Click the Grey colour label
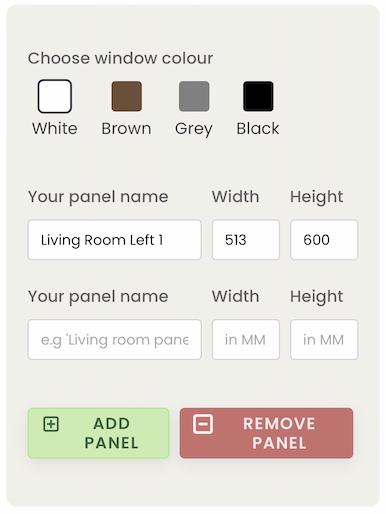 click(x=194, y=129)
